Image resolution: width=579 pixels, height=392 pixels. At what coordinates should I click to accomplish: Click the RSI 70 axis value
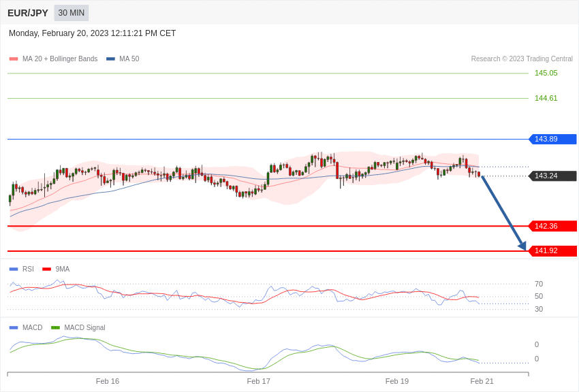[539, 284]
